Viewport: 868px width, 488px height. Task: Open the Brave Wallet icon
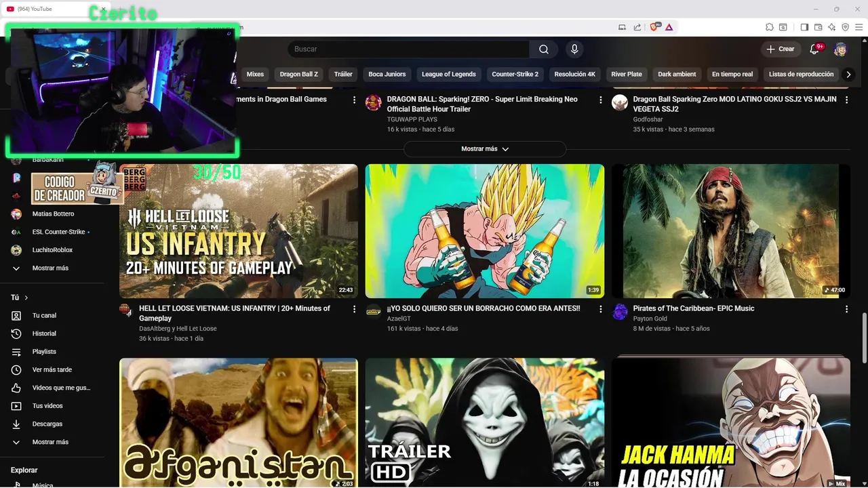point(818,27)
